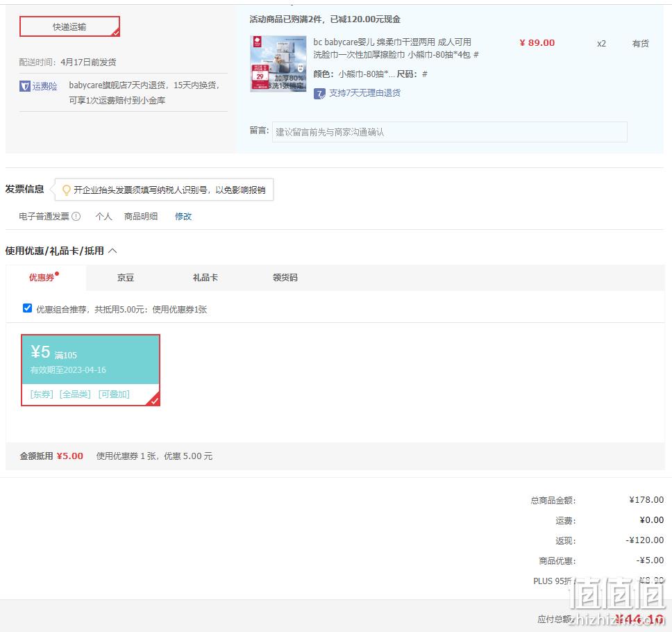The width and height of the screenshot is (672, 632).
Task: Click 修改 to edit invoice info
Action: [x=183, y=216]
